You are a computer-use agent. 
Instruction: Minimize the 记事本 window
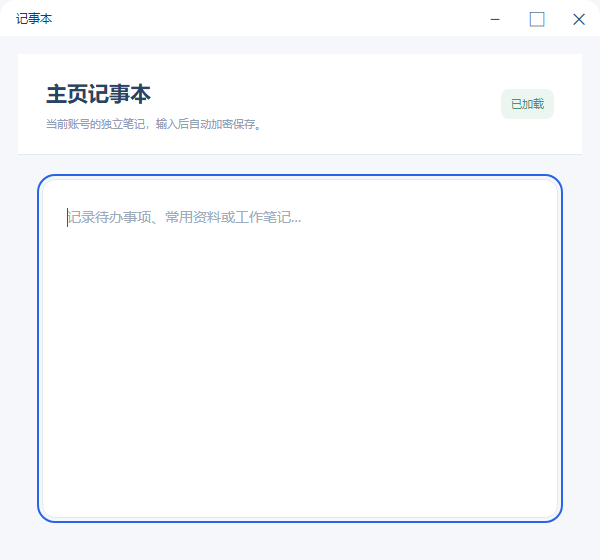click(495, 19)
